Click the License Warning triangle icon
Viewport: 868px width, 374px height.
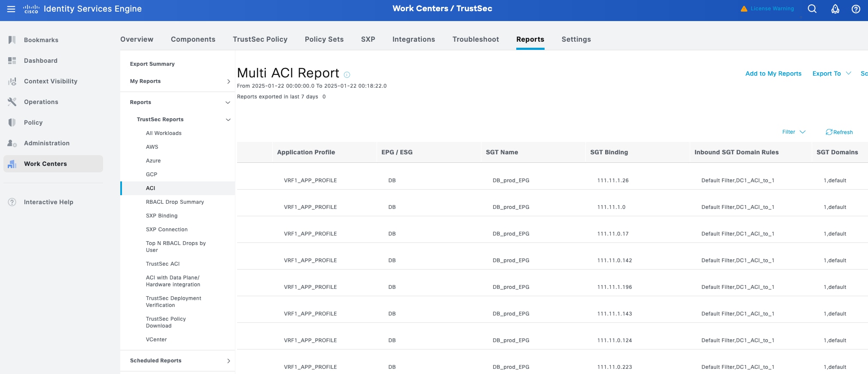coord(744,9)
